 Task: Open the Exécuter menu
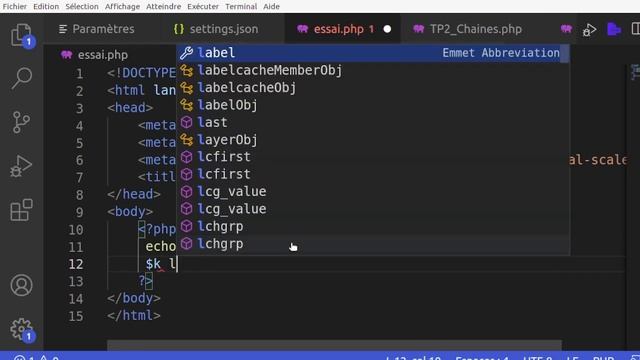(203, 7)
